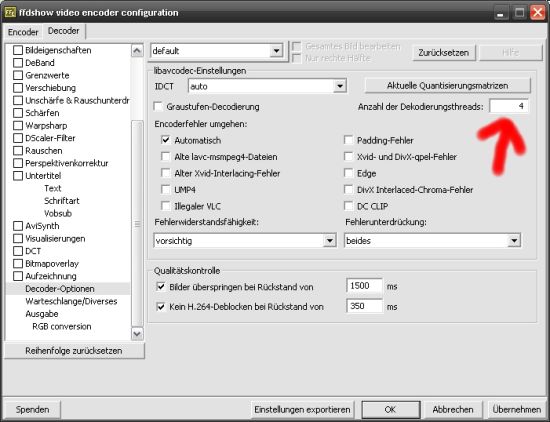Viewport: 550px width, 422px height.
Task: Enable the DScaler-Filter checkbox
Action: pyautogui.click(x=18, y=138)
